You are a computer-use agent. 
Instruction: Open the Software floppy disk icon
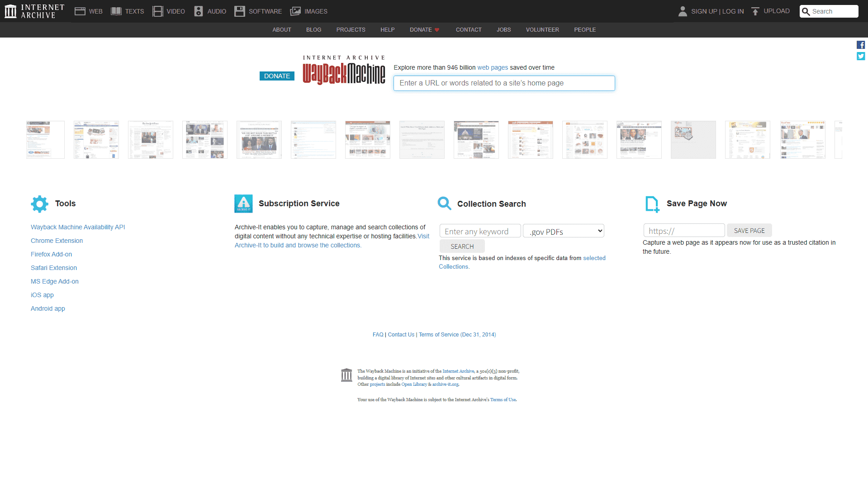click(x=240, y=11)
